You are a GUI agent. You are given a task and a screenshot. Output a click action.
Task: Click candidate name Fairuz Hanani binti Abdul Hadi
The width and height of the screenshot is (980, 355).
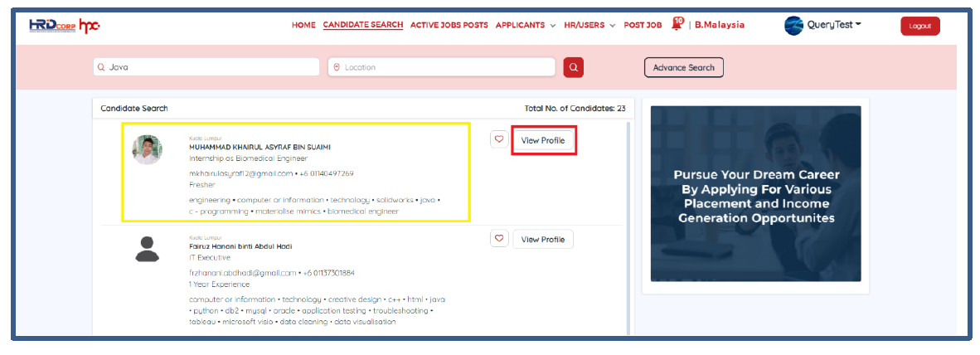pyautogui.click(x=240, y=246)
